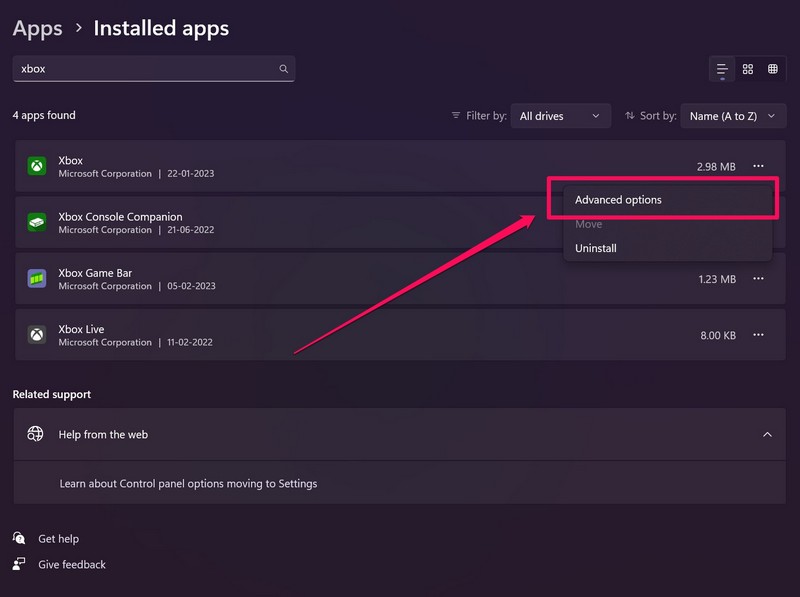The height and width of the screenshot is (597, 800).
Task: Open more options for Xbox Live
Action: (x=759, y=335)
